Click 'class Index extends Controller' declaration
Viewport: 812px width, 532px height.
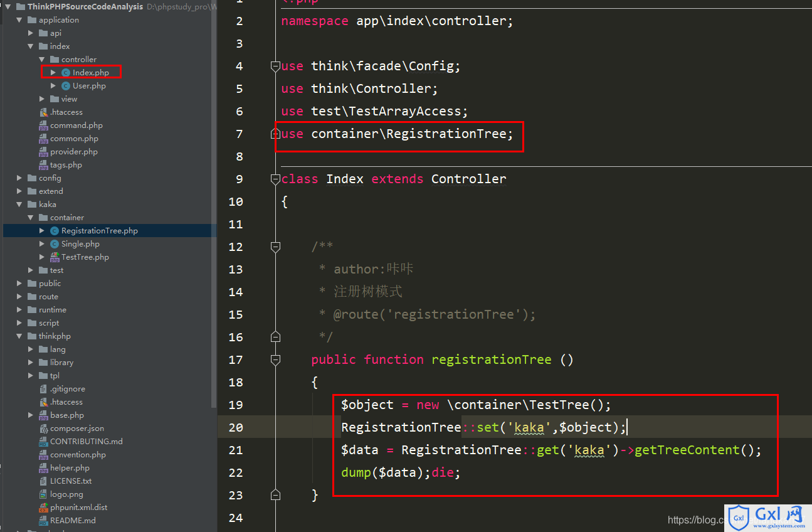click(x=393, y=179)
